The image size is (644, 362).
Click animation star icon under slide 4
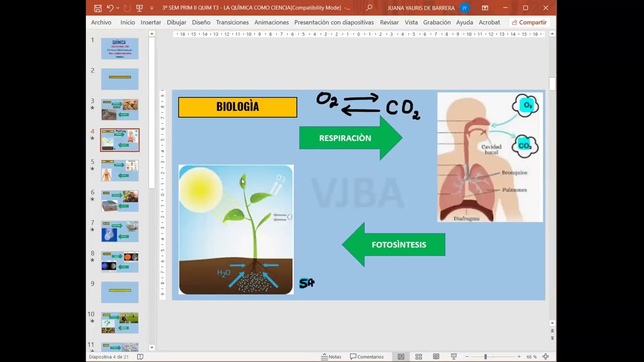(92, 138)
